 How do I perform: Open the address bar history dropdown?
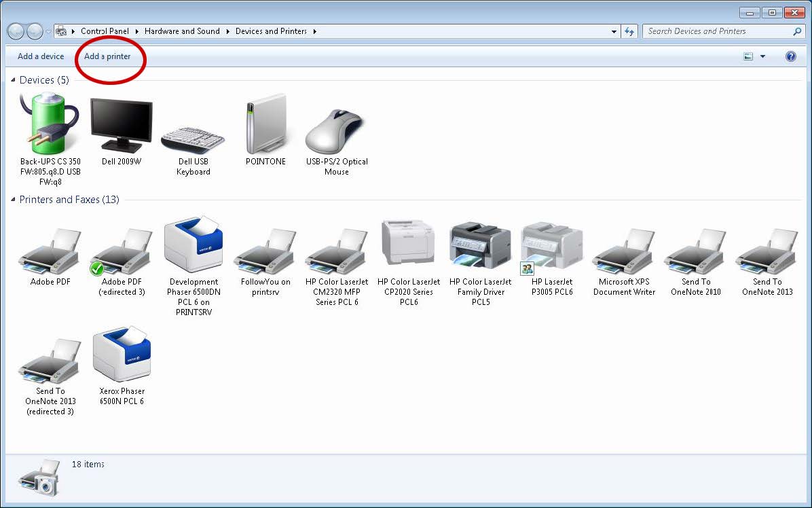pyautogui.click(x=614, y=31)
